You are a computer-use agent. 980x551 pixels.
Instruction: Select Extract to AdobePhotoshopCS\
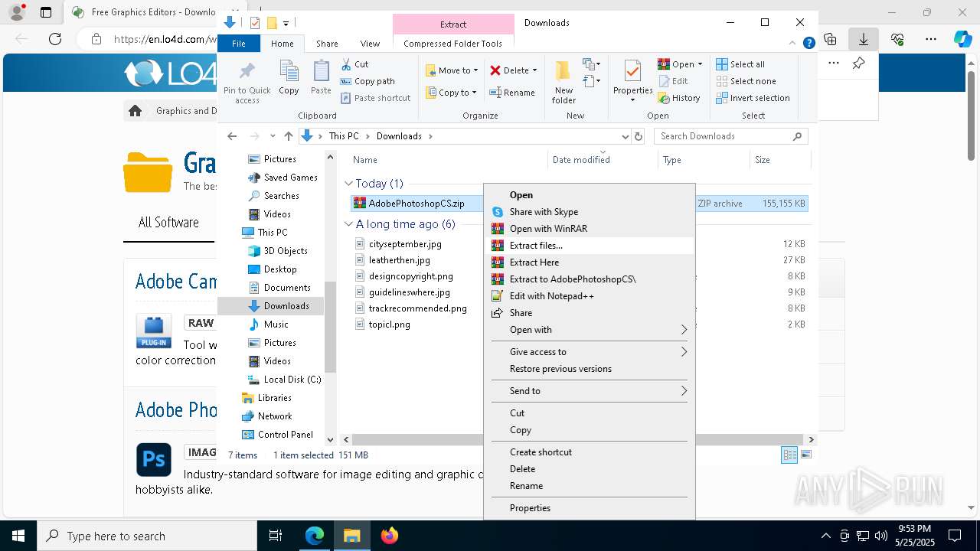tap(590, 279)
